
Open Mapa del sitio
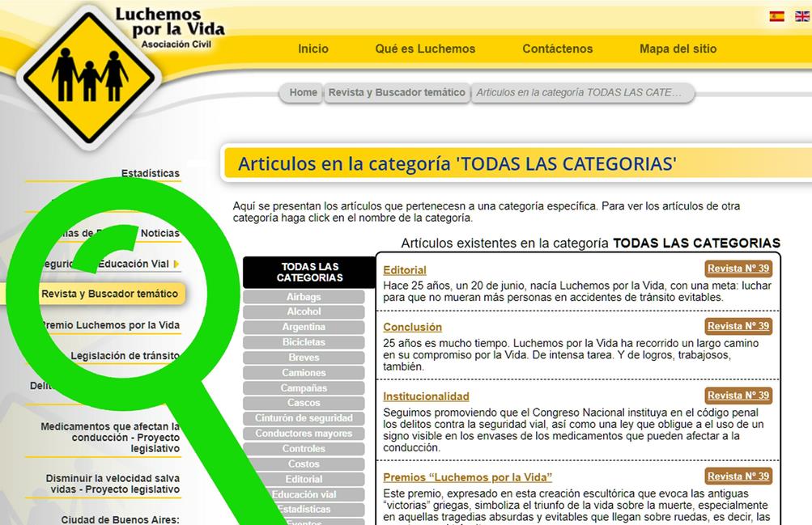coord(678,49)
